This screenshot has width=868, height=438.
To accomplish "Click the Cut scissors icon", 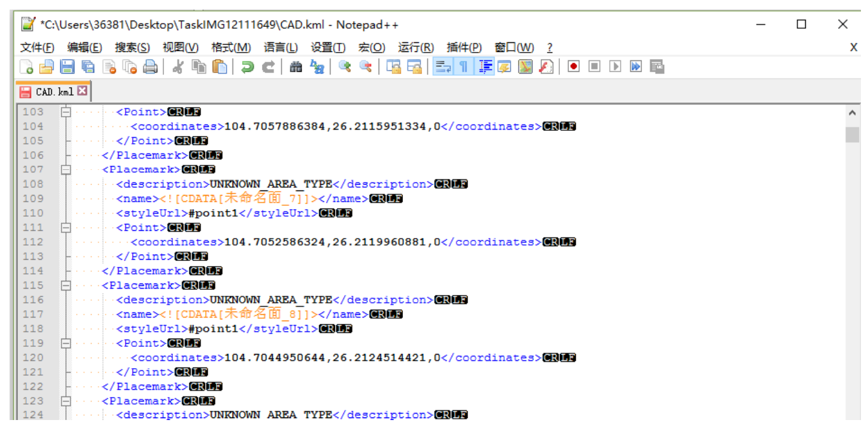I will point(178,67).
